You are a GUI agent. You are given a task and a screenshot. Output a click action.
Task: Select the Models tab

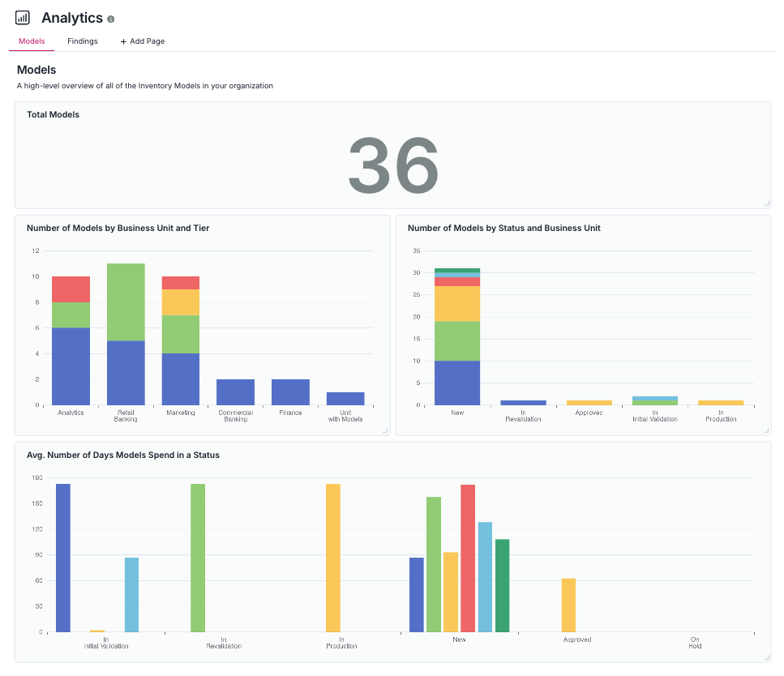31,41
